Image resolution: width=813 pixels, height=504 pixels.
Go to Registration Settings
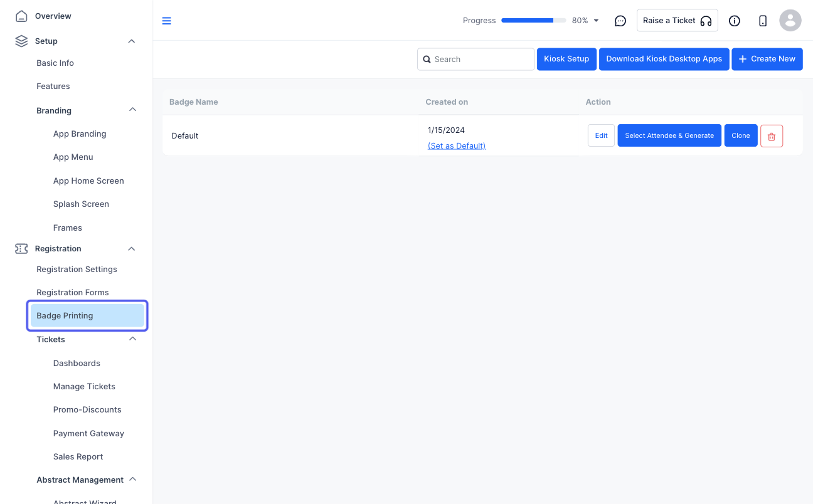pyautogui.click(x=77, y=270)
